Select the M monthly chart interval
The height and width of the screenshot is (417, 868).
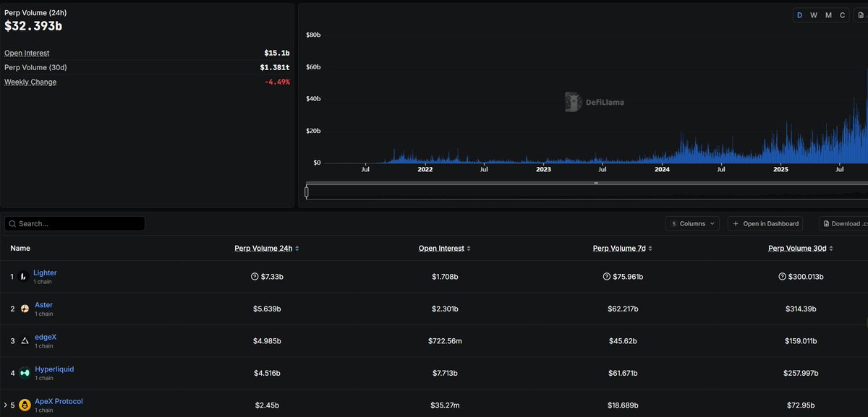(828, 15)
